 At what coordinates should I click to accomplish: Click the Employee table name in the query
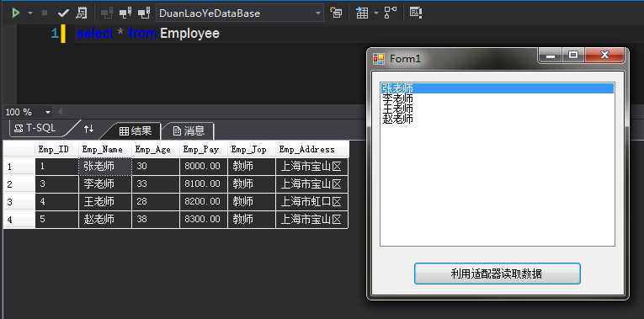189,34
